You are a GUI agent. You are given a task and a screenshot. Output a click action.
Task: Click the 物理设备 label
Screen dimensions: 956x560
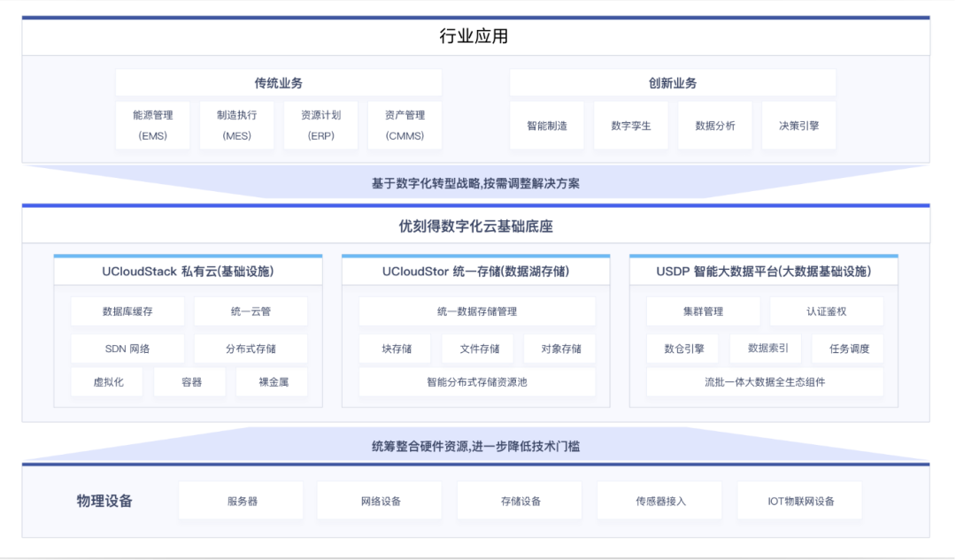(x=104, y=501)
